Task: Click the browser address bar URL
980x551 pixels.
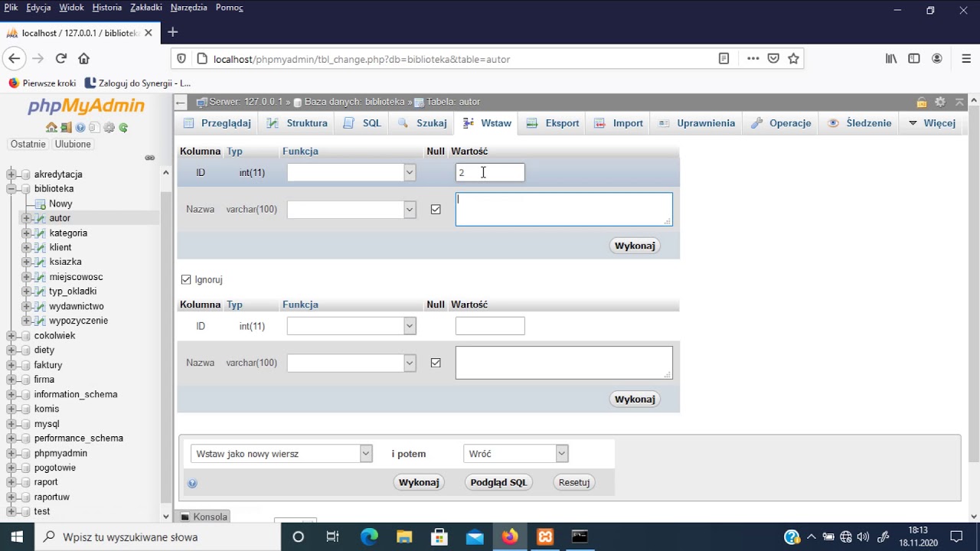Action: tap(361, 59)
